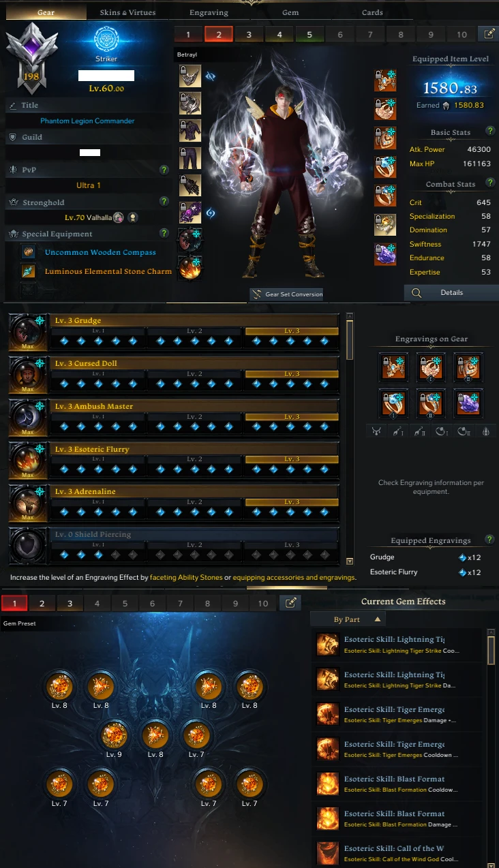499x868 pixels.
Task: Open the Skins & Virtues tab
Action: point(128,12)
